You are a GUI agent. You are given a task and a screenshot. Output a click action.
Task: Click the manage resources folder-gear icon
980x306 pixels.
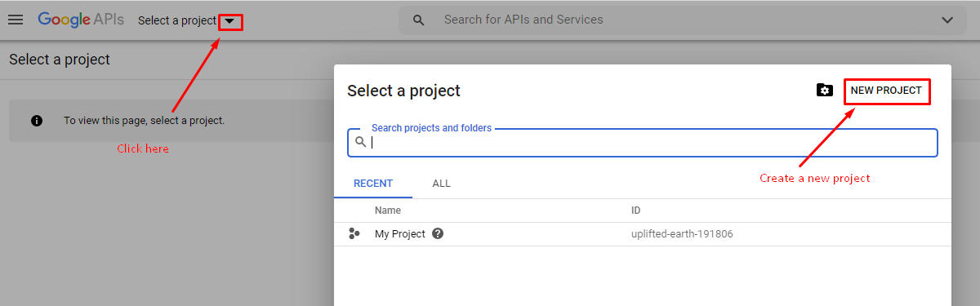coord(824,90)
